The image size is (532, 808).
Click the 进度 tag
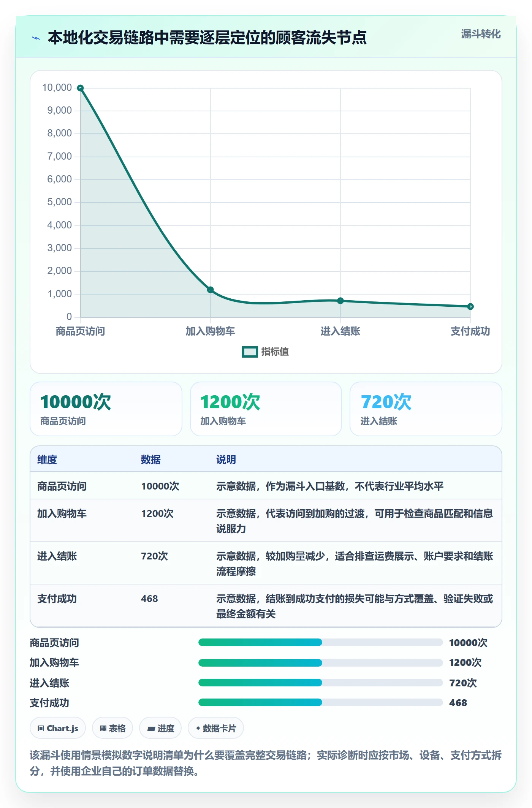point(160,728)
